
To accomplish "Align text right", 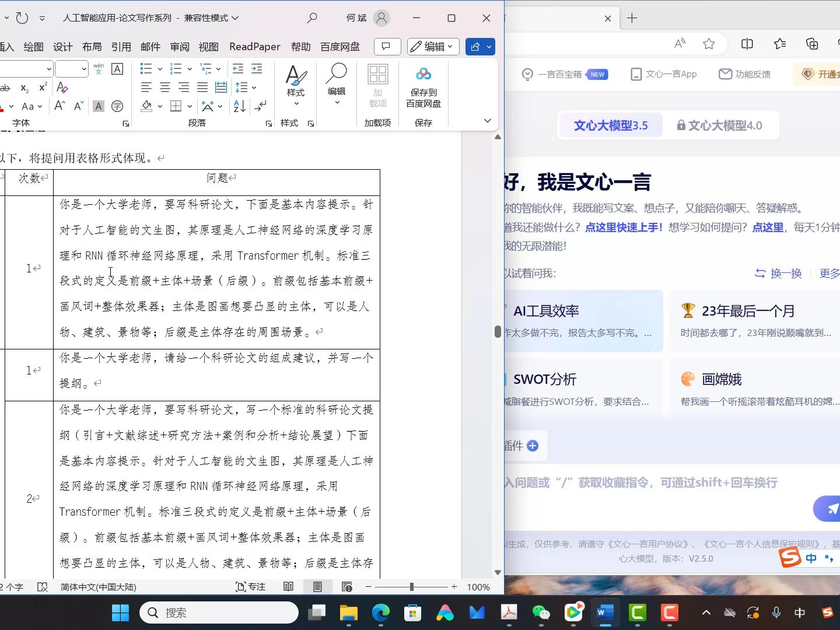I will click(184, 87).
